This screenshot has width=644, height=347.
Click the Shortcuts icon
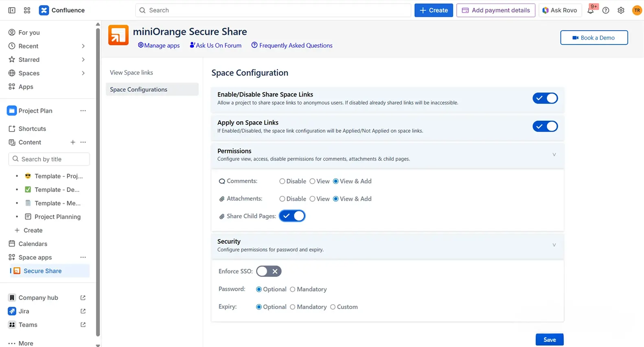click(12, 129)
